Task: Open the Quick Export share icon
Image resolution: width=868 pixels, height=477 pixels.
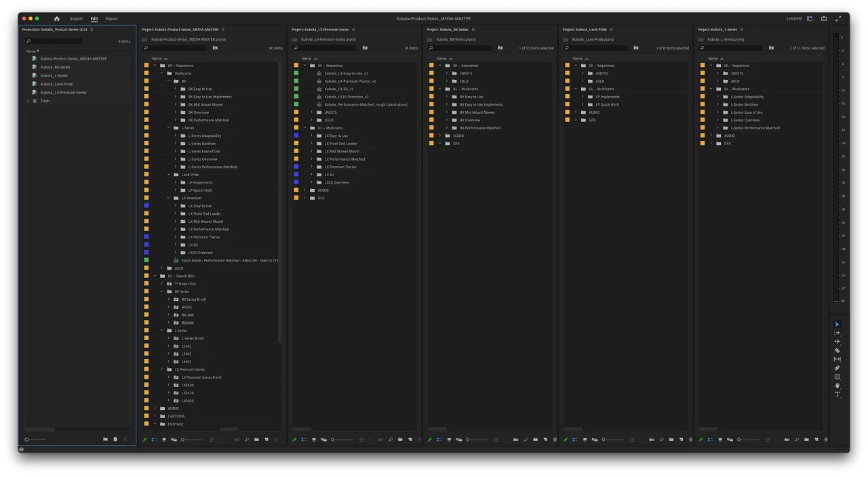Action: [x=824, y=19]
